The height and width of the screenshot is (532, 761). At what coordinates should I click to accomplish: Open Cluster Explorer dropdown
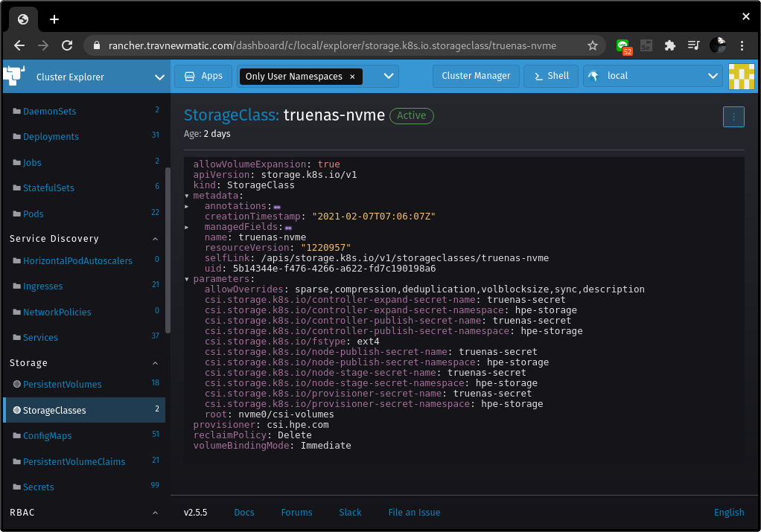click(86, 77)
